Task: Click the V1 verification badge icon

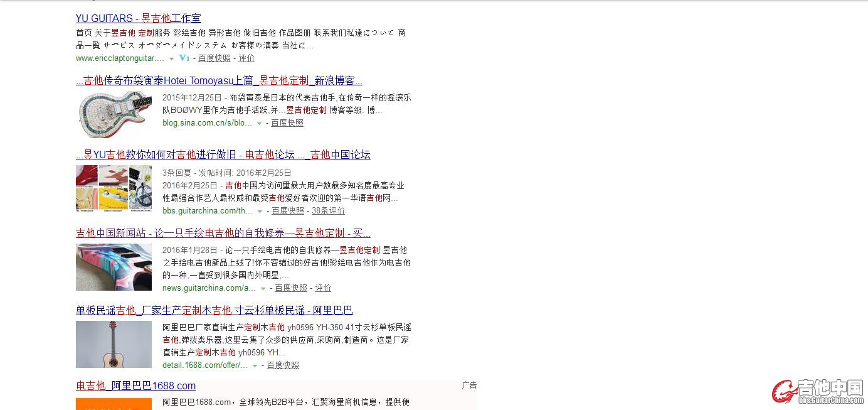Action: click(x=184, y=58)
